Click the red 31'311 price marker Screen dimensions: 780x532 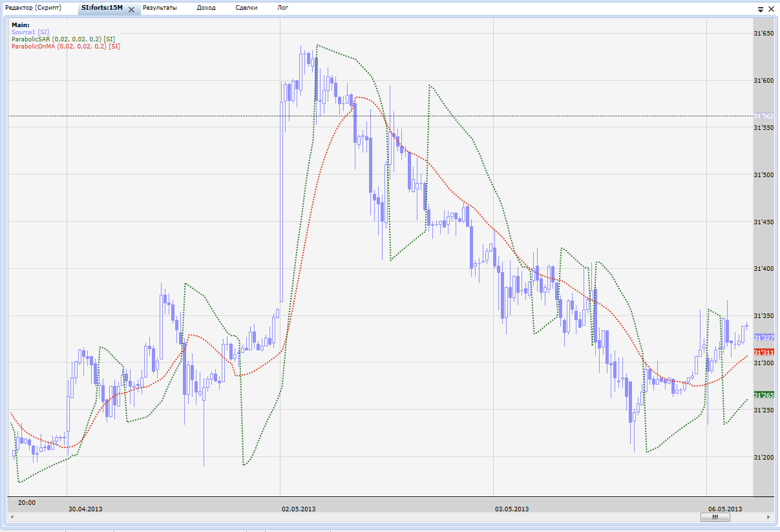coord(763,352)
